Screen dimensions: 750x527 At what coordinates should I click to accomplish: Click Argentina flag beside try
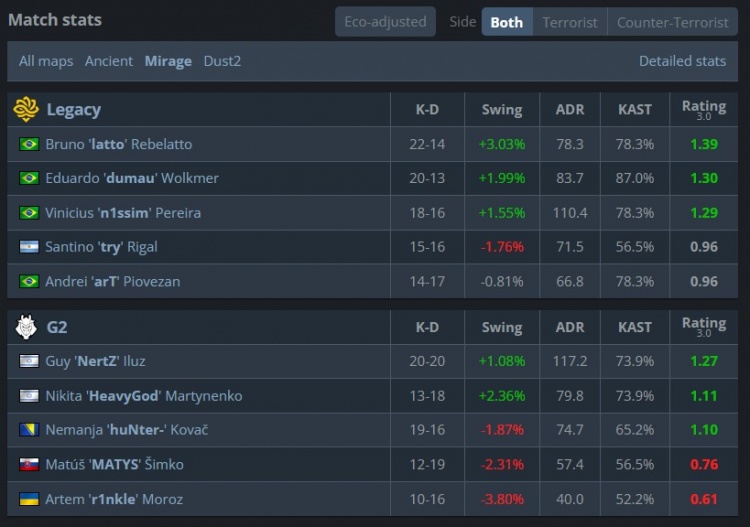(x=29, y=247)
